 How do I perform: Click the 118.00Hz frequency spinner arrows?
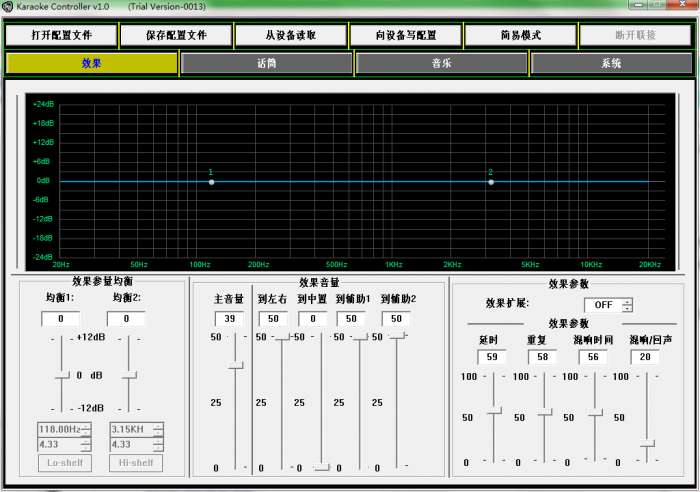86,430
